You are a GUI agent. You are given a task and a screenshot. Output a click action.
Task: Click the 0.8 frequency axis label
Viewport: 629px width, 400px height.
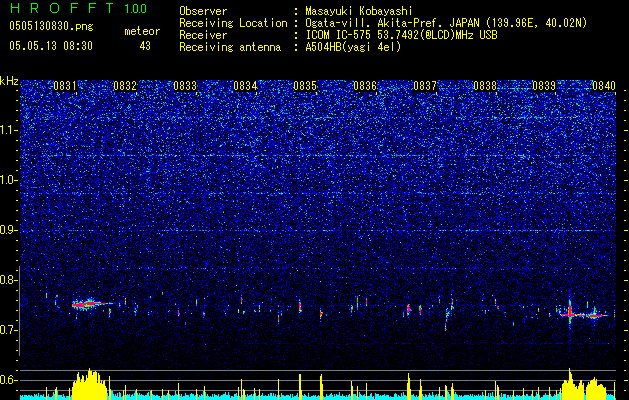tap(9, 280)
